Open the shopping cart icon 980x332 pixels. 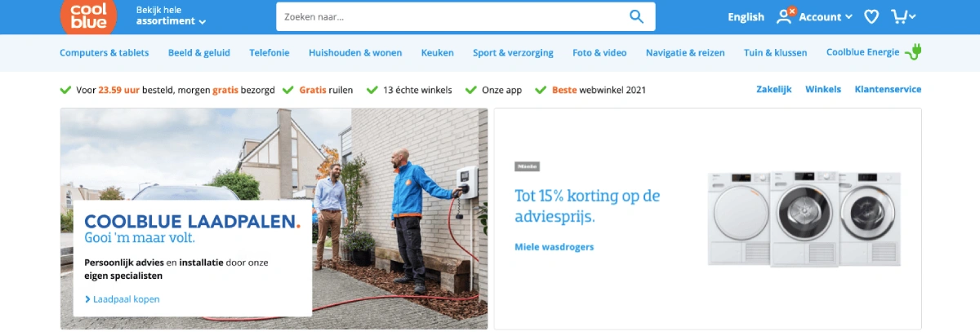898,16
